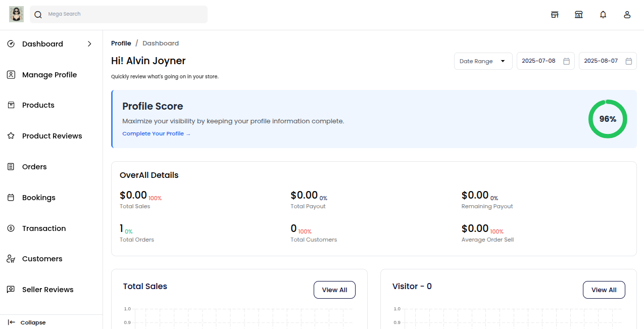
Task: Open the storefront icon in the top bar
Action: [x=579, y=15]
